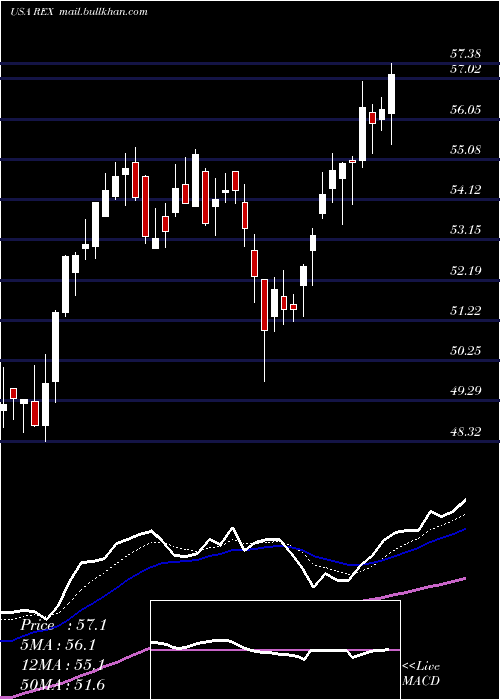Click the 53.15 price level label
Screen dimensions: 500x700
point(465,230)
